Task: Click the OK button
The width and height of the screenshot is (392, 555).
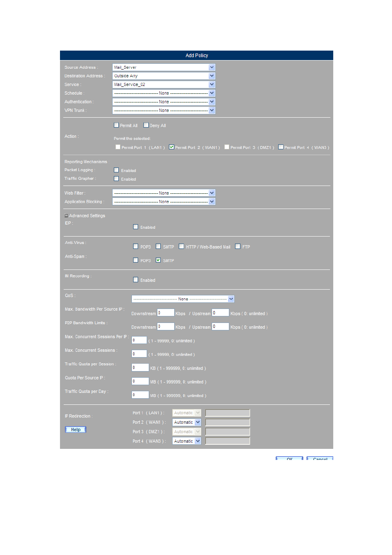Action: pos(289,458)
